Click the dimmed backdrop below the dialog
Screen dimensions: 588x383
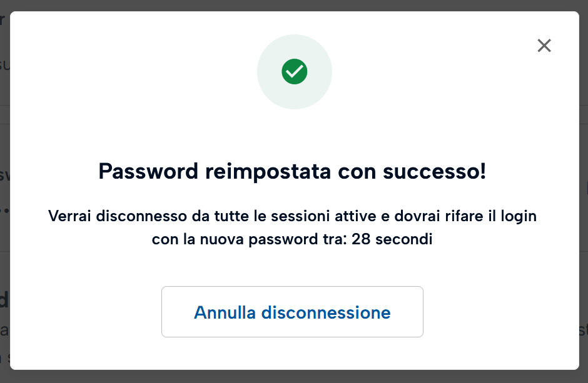(x=294, y=377)
